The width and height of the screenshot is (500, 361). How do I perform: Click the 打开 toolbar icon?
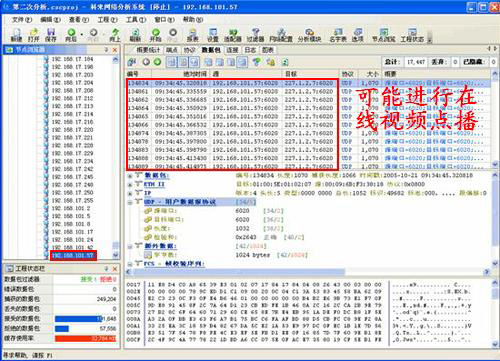click(33, 35)
